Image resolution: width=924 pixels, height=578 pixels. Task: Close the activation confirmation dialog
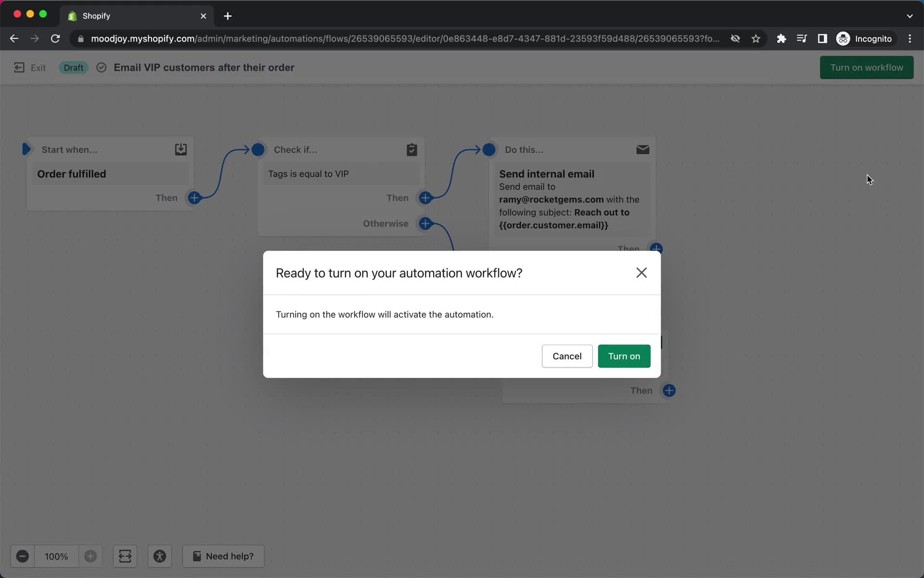(x=641, y=272)
